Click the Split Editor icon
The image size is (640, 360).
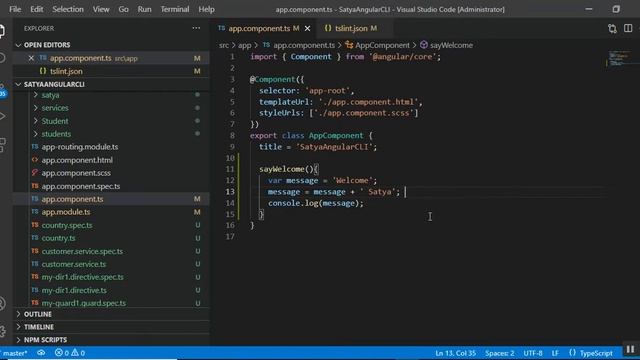(628, 28)
